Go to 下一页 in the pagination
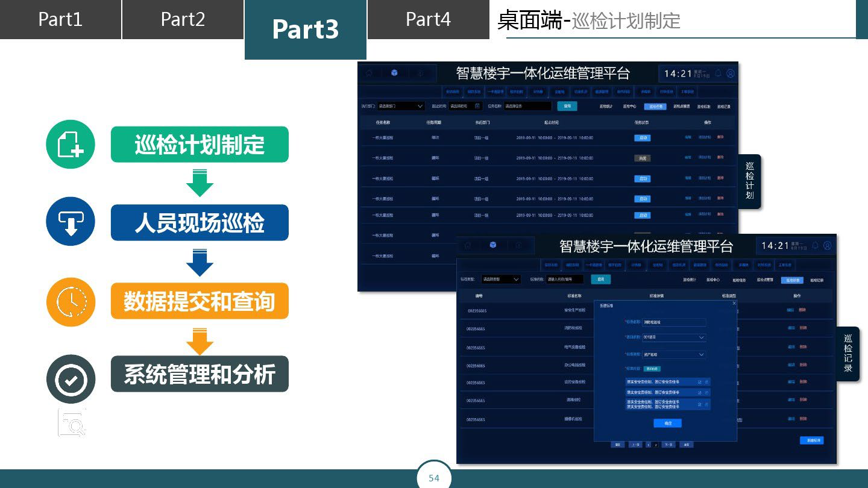This screenshot has width=868, height=488. click(x=668, y=445)
